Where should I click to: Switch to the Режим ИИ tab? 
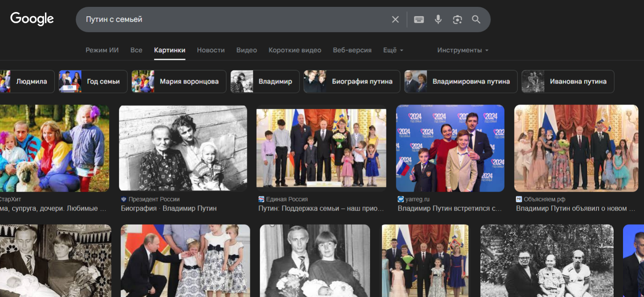coord(102,50)
